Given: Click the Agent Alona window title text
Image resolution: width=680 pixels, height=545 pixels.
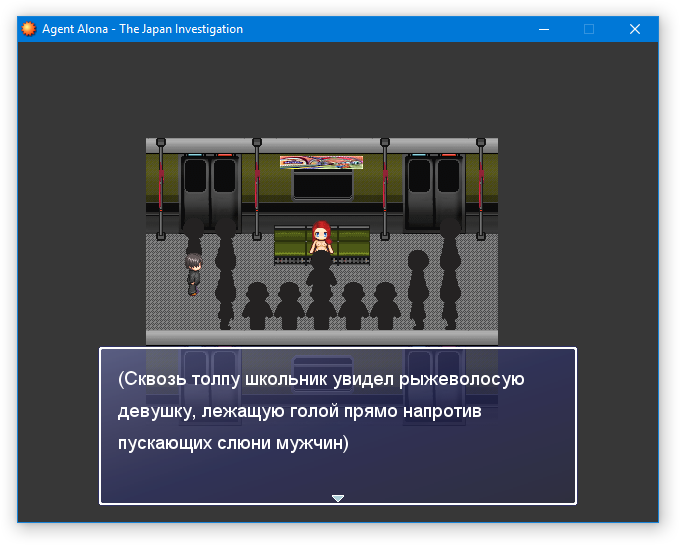Looking at the screenshot, I should click(x=142, y=29).
